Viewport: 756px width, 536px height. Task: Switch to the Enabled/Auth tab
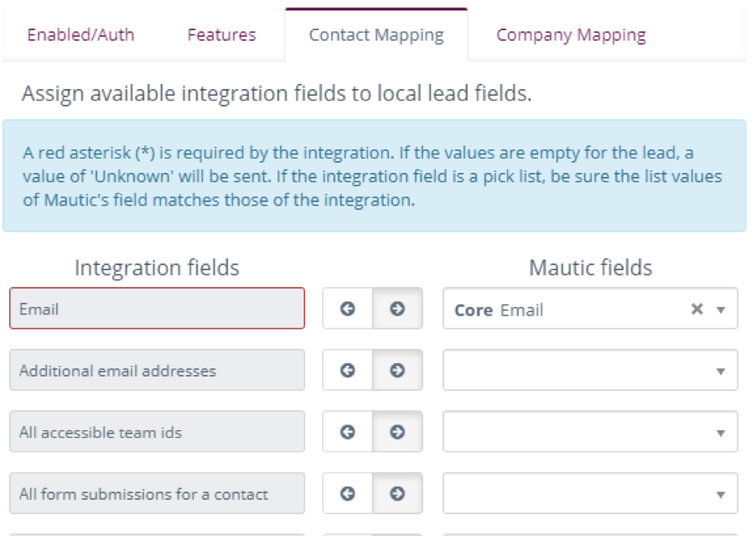click(x=80, y=34)
